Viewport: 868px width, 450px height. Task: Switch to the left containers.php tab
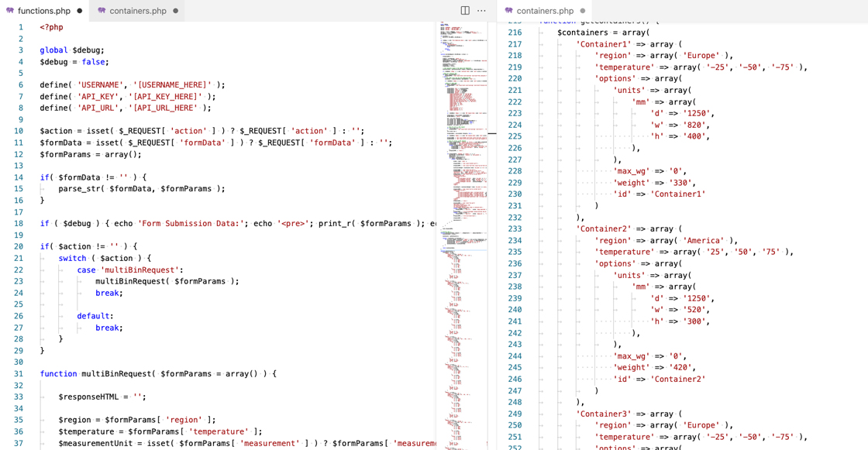(x=138, y=11)
